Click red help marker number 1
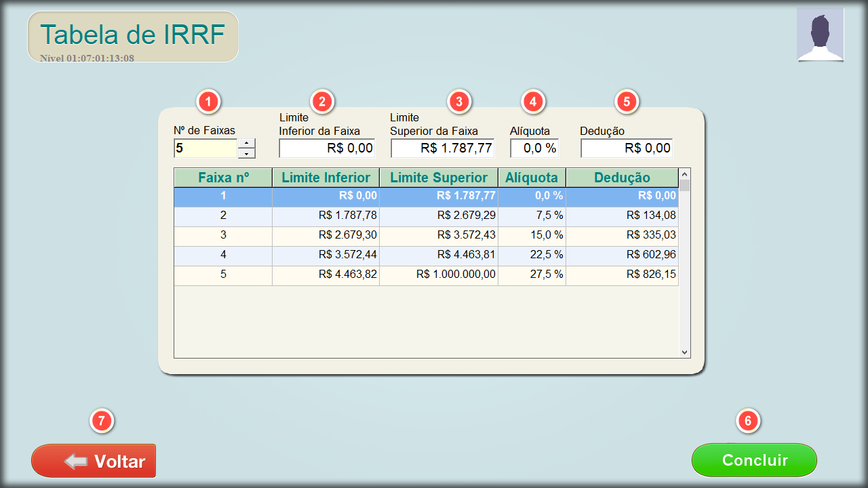The width and height of the screenshot is (868, 488). (208, 102)
